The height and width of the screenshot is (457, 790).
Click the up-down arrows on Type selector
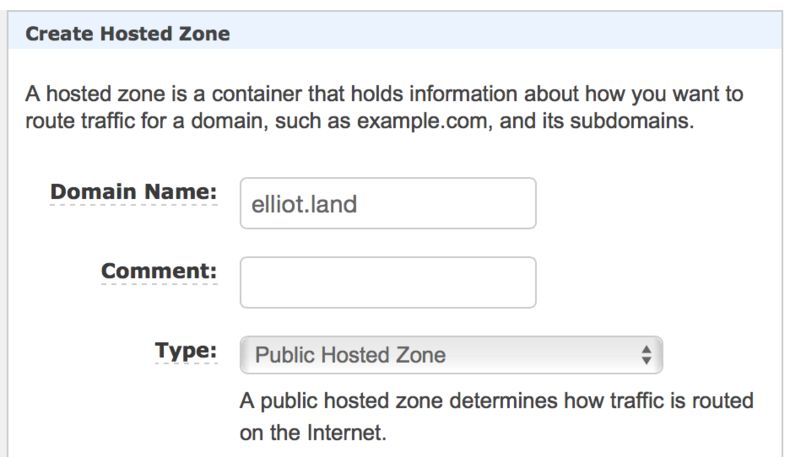646,355
